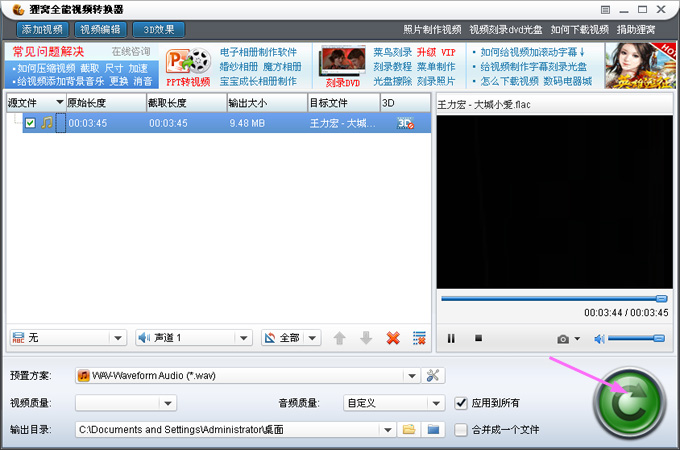Open the 全部 selection dropdown
This screenshot has width=680, height=450.
pos(312,338)
